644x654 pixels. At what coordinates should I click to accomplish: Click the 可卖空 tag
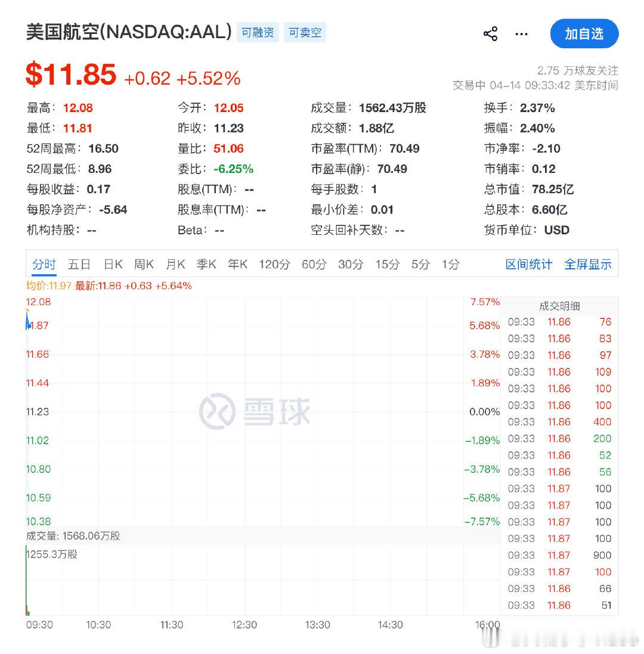tap(305, 33)
